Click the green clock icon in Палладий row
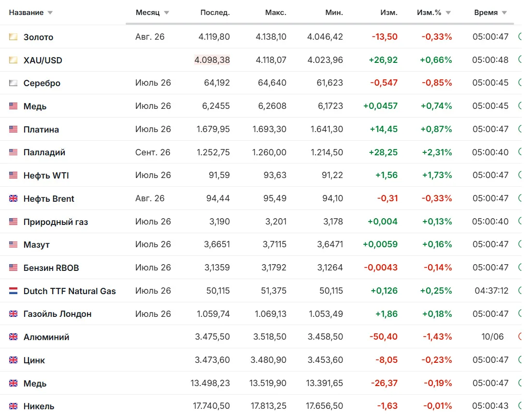 (x=520, y=152)
